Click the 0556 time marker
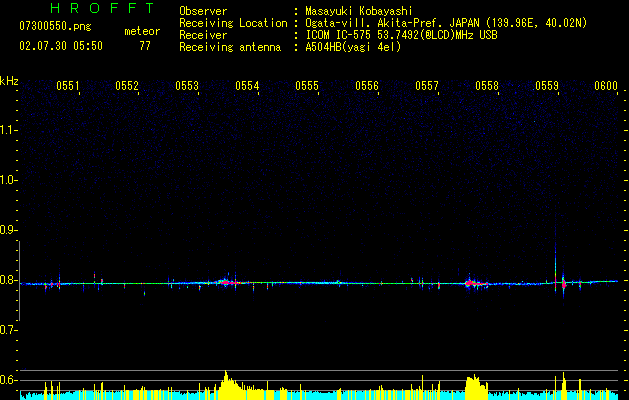The image size is (629, 400). (367, 85)
